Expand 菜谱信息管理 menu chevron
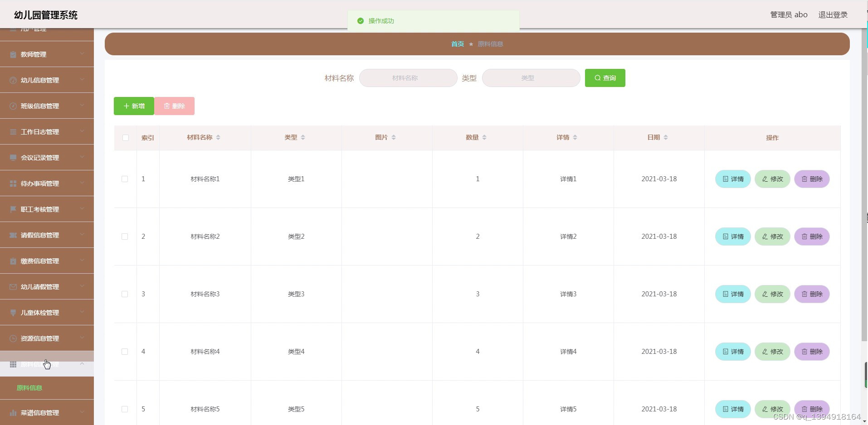The width and height of the screenshot is (868, 425). click(x=82, y=412)
